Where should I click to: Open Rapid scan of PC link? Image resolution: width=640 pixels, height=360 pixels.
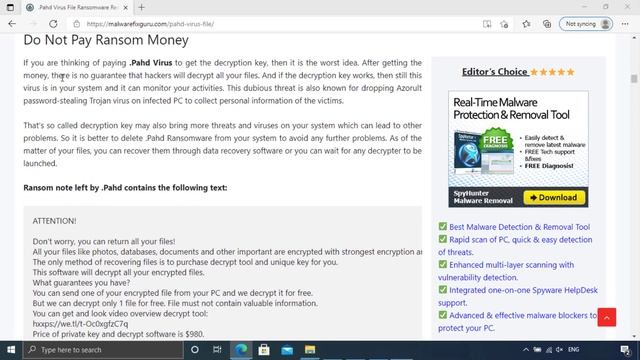[515, 246]
